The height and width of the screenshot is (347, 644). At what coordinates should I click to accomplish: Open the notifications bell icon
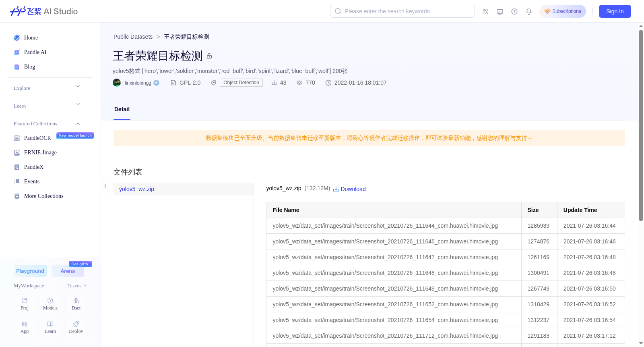pos(529,11)
